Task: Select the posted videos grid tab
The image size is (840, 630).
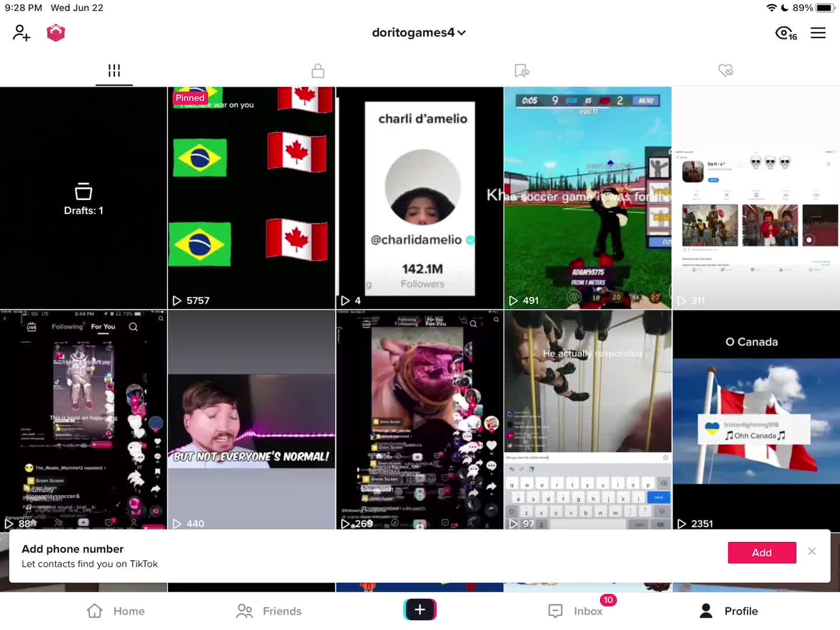Action: [114, 71]
